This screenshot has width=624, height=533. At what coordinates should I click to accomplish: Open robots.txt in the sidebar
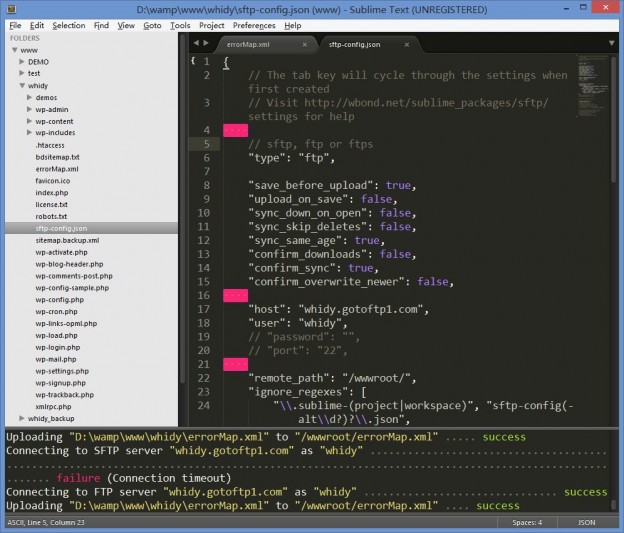pos(51,217)
